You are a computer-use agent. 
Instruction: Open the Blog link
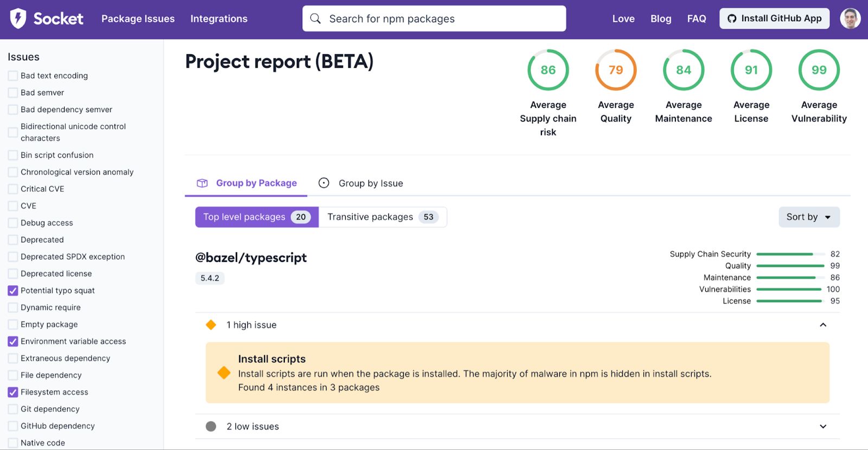click(661, 18)
